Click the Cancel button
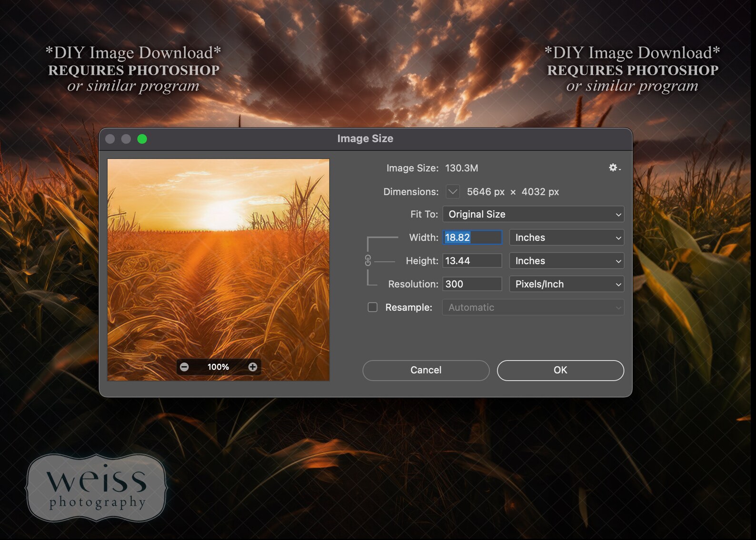 (426, 370)
